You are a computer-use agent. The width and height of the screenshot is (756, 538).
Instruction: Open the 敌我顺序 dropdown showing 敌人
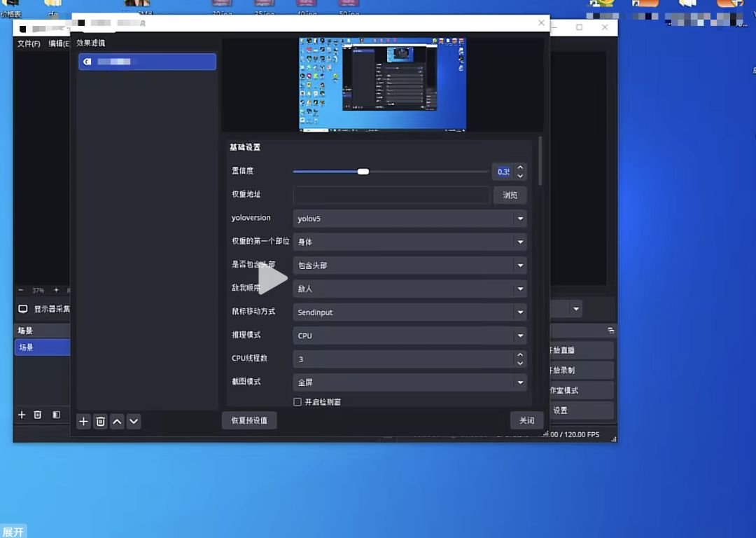pyautogui.click(x=409, y=289)
